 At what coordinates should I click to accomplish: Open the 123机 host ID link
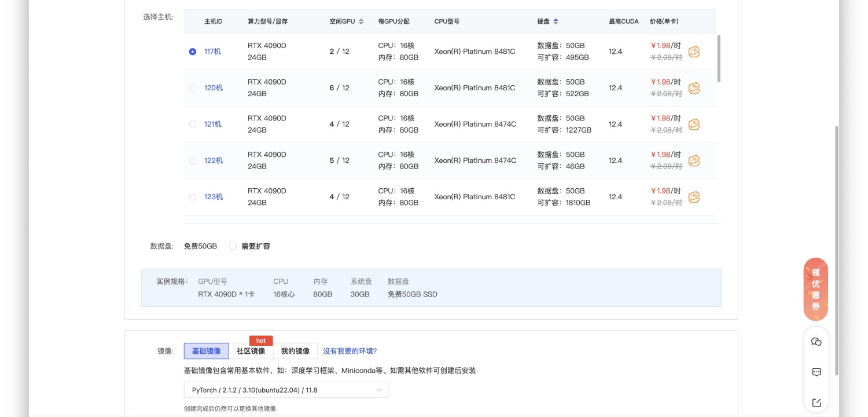point(214,197)
